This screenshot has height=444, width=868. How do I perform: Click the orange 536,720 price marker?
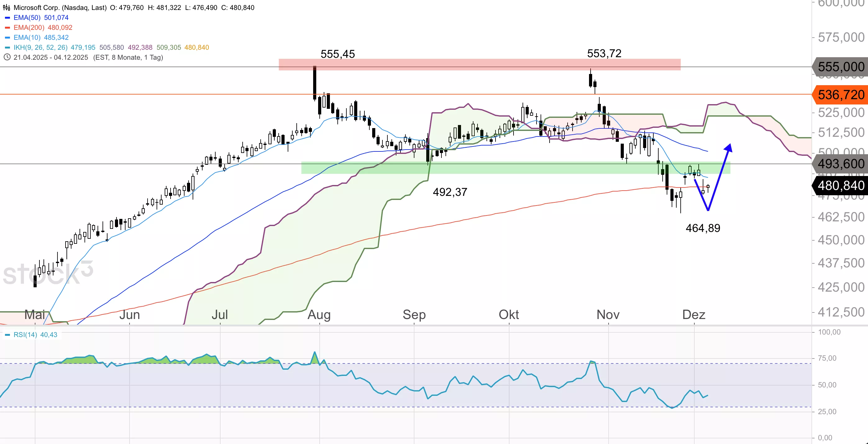point(840,95)
